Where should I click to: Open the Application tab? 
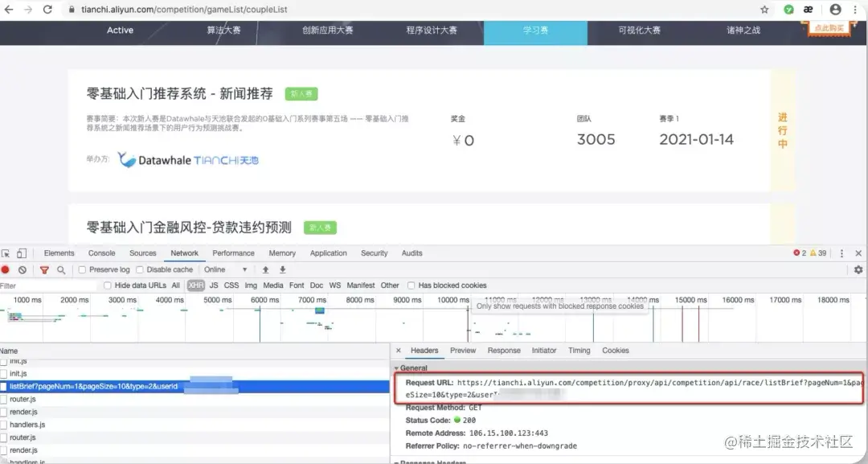coord(328,253)
